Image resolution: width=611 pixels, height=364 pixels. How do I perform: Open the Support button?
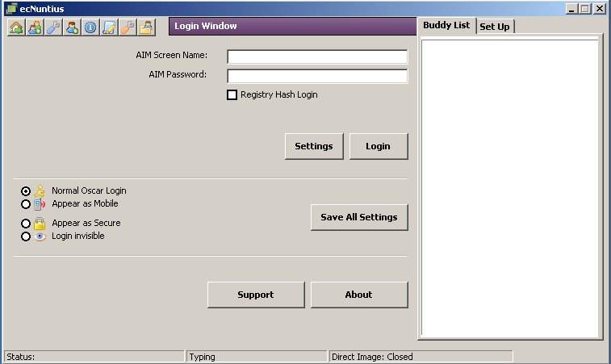pos(256,295)
